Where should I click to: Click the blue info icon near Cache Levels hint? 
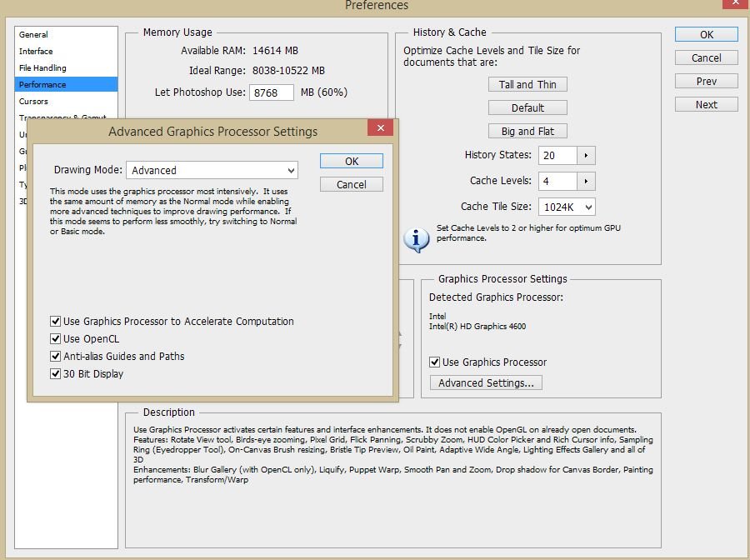coord(416,239)
